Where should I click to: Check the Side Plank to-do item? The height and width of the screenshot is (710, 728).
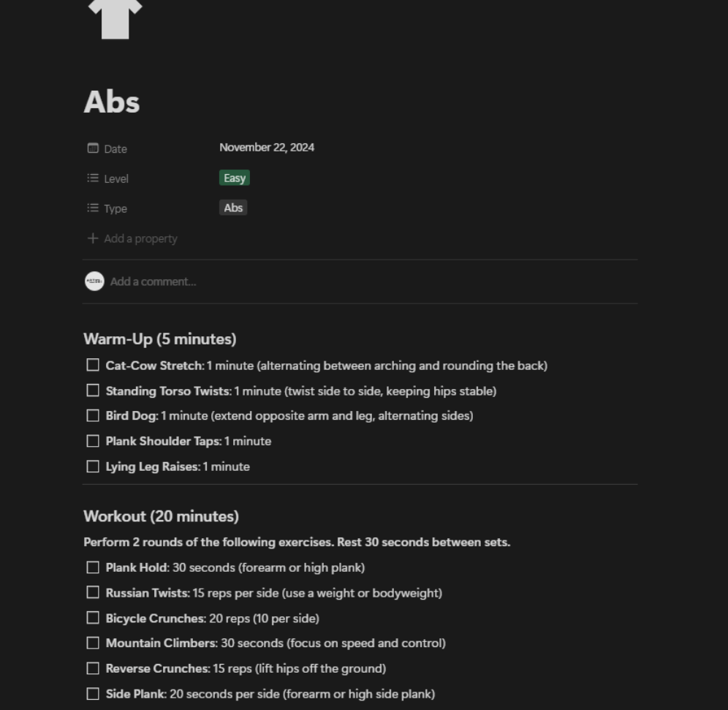point(93,693)
